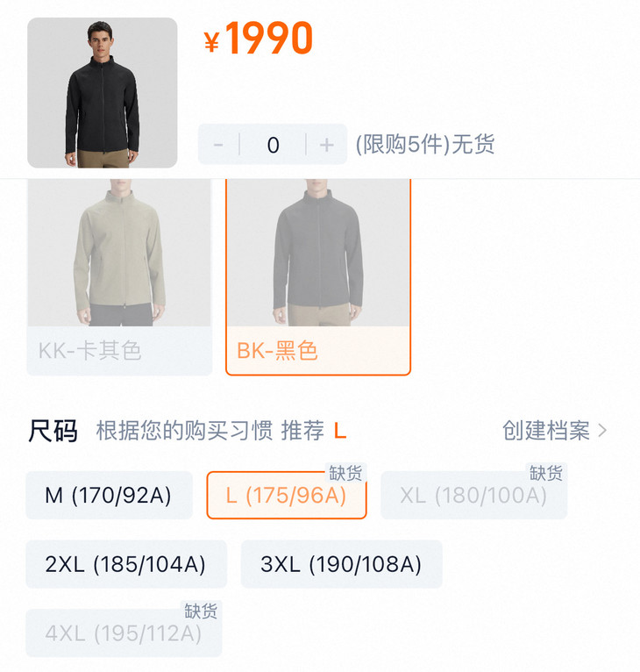Click the minus quantity button
The image size is (640, 672).
(218, 145)
